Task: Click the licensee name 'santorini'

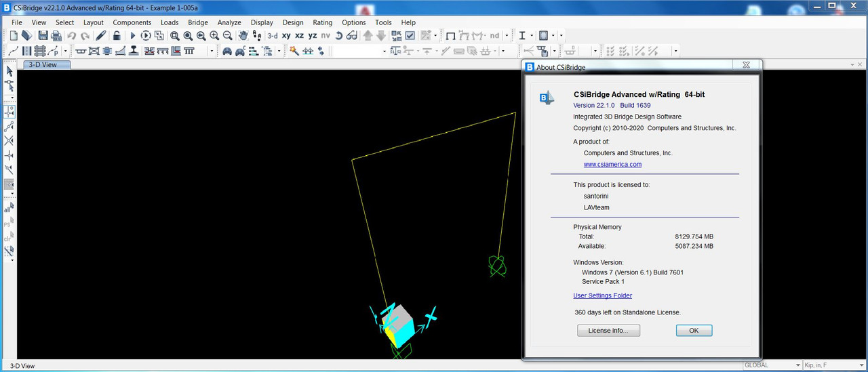Action: [597, 196]
